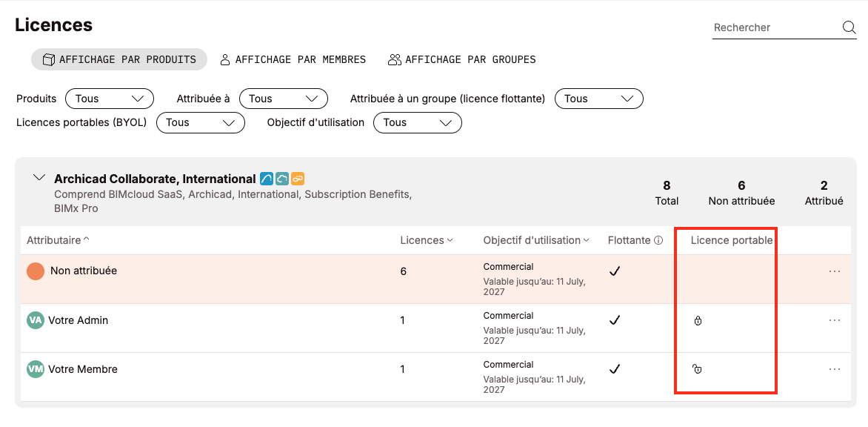Switch to Affichage par produits view
Screen dimensions: 868x427
119,59
